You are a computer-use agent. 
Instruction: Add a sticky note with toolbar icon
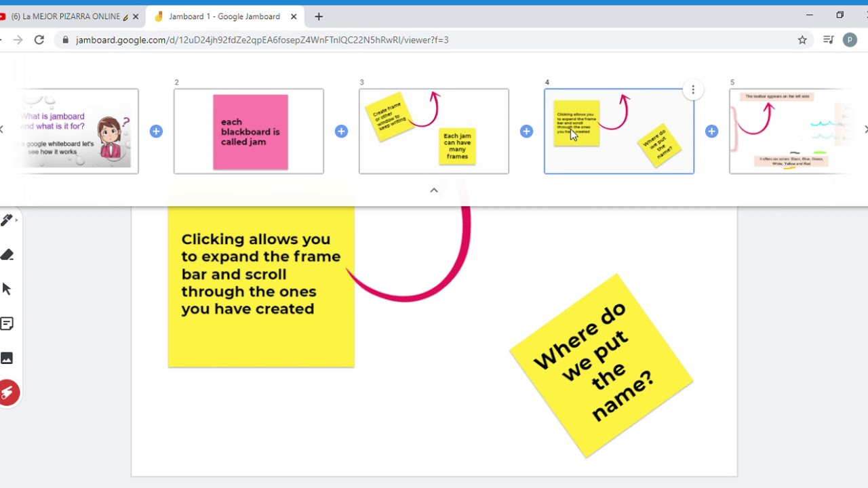pos(7,324)
